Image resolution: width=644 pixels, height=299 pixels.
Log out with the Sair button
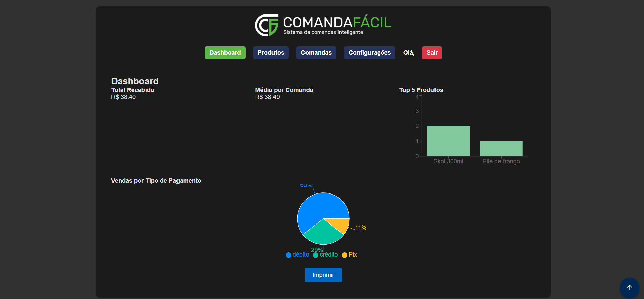(431, 53)
